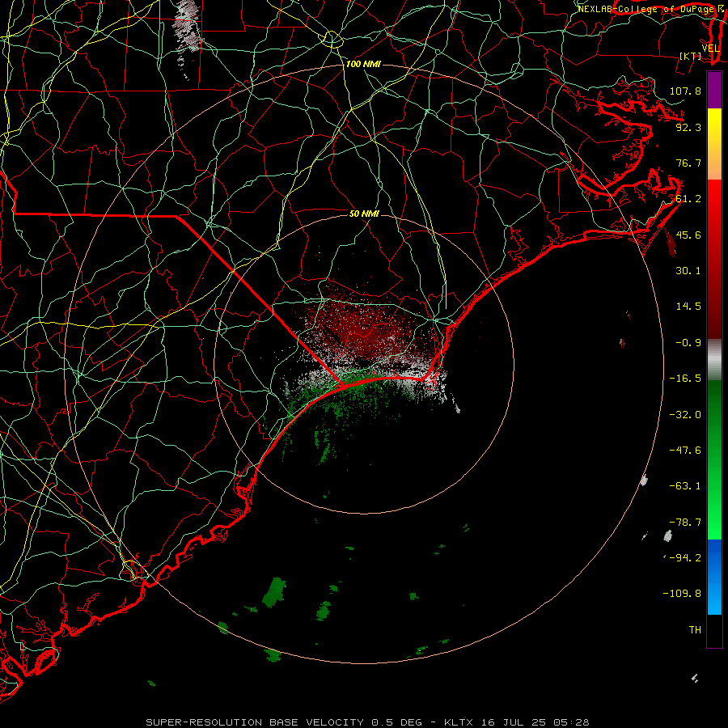Click the gray-white echo patch at the top

pyautogui.click(x=187, y=28)
